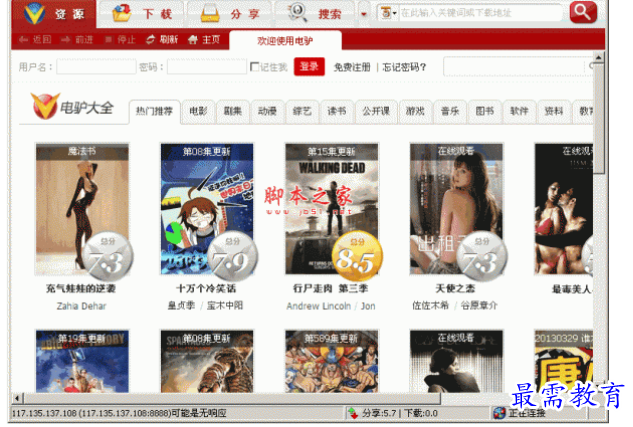
Task: Click the 7.9 silver score badge
Action: [x=232, y=257]
